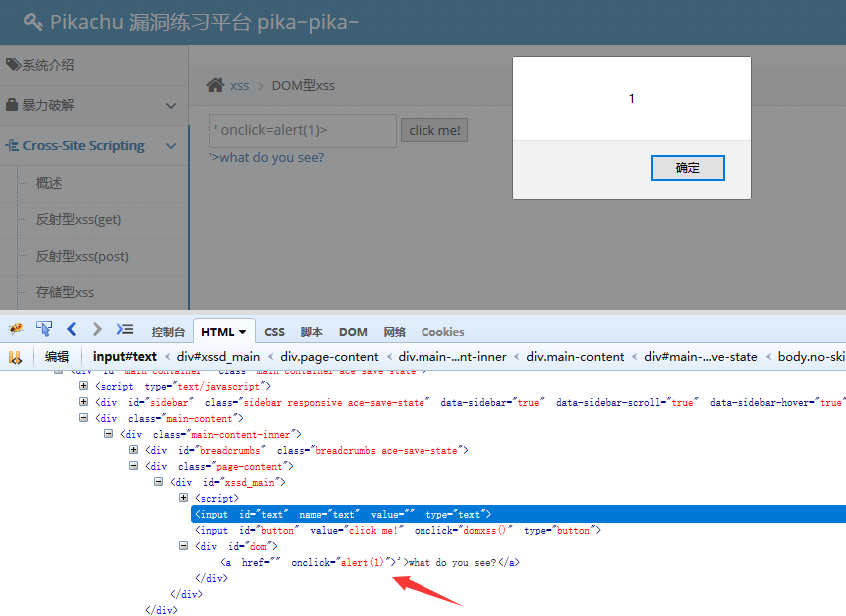Open the HTML tab dropdown arrow
846x616 pixels.
pyautogui.click(x=243, y=332)
